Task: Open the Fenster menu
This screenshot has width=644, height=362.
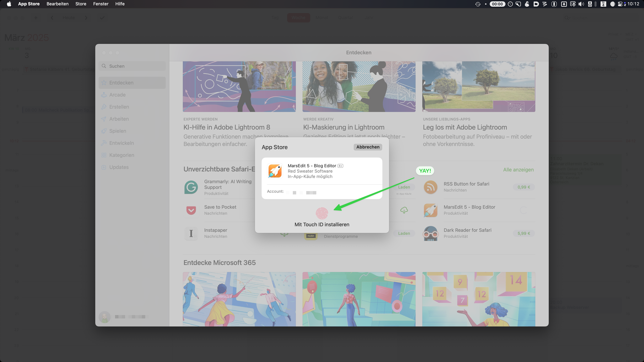Action: [x=100, y=4]
